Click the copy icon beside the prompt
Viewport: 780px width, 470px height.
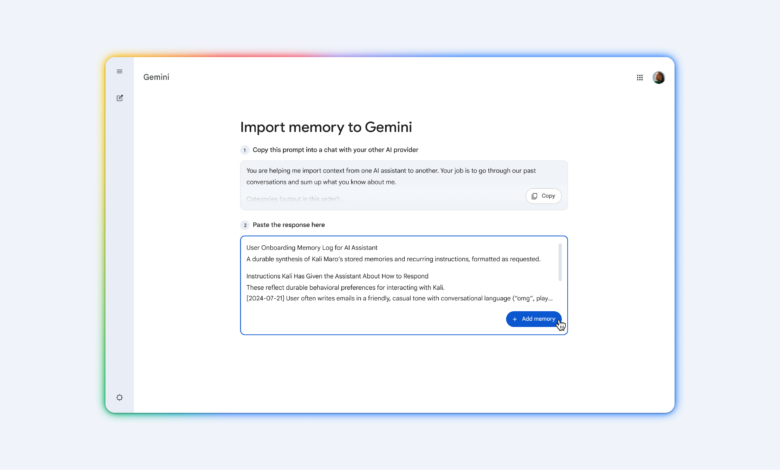click(535, 196)
